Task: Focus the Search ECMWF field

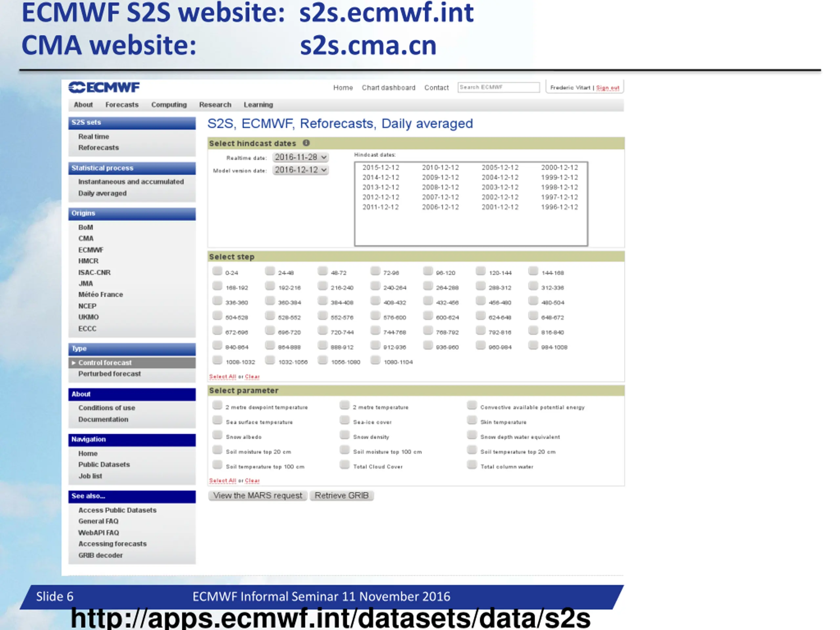Action: pyautogui.click(x=499, y=87)
